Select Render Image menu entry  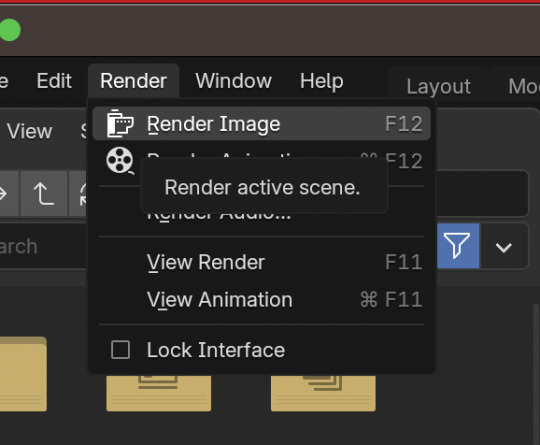[x=262, y=124]
